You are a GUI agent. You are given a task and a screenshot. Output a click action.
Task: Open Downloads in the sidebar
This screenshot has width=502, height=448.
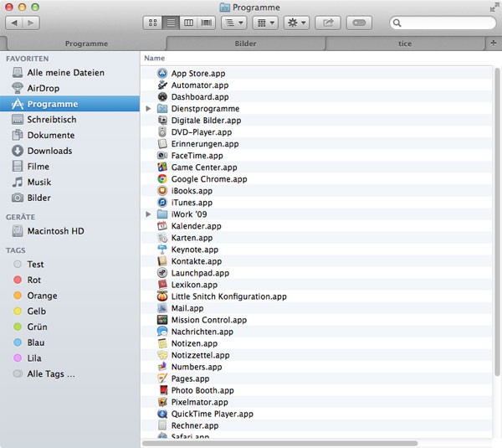[69, 151]
